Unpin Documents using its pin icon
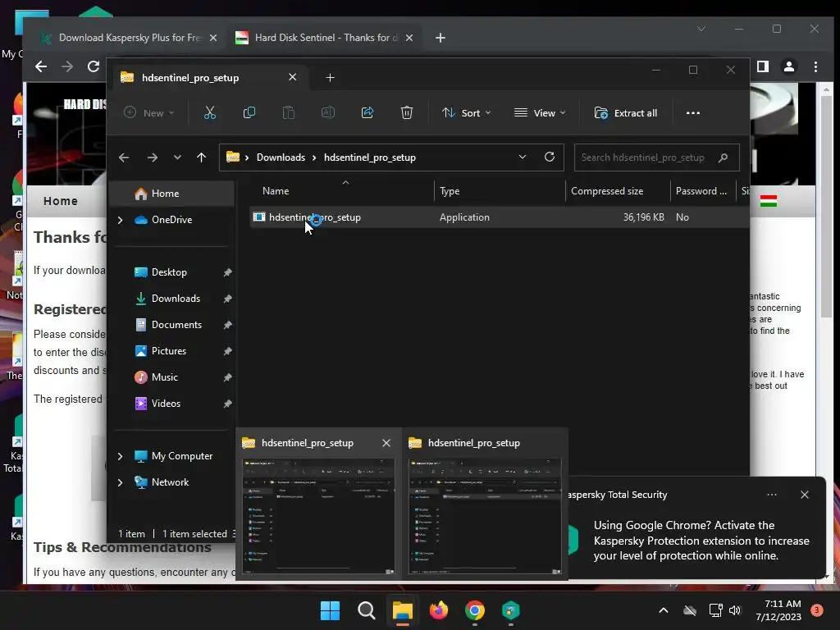 click(228, 325)
